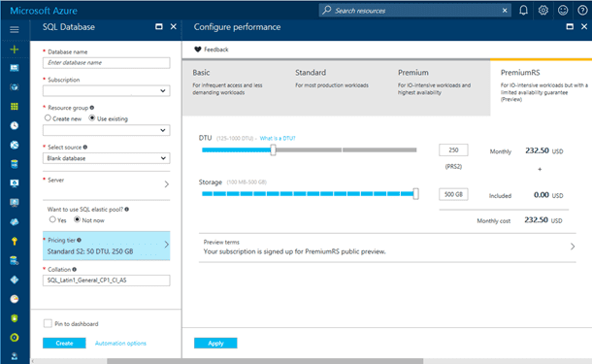Open the Dashboard icon in the sidebar
The image size is (592, 364).
(15, 68)
